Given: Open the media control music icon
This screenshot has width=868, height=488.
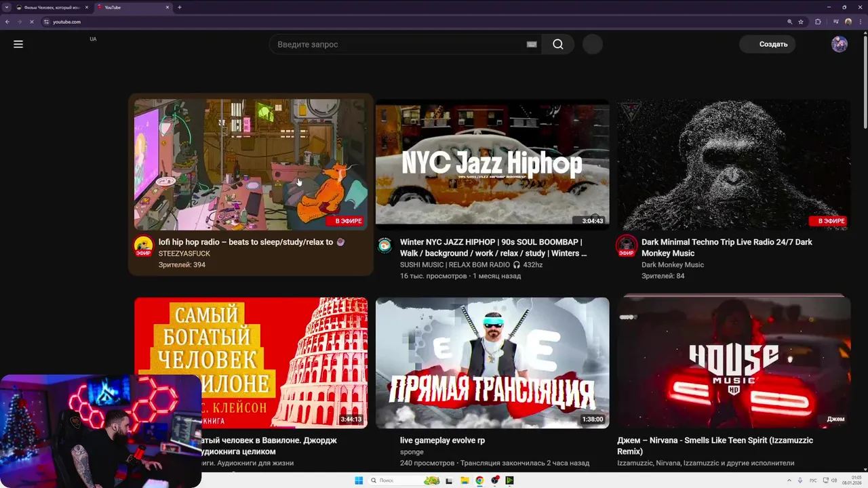Looking at the screenshot, I should coord(836,22).
